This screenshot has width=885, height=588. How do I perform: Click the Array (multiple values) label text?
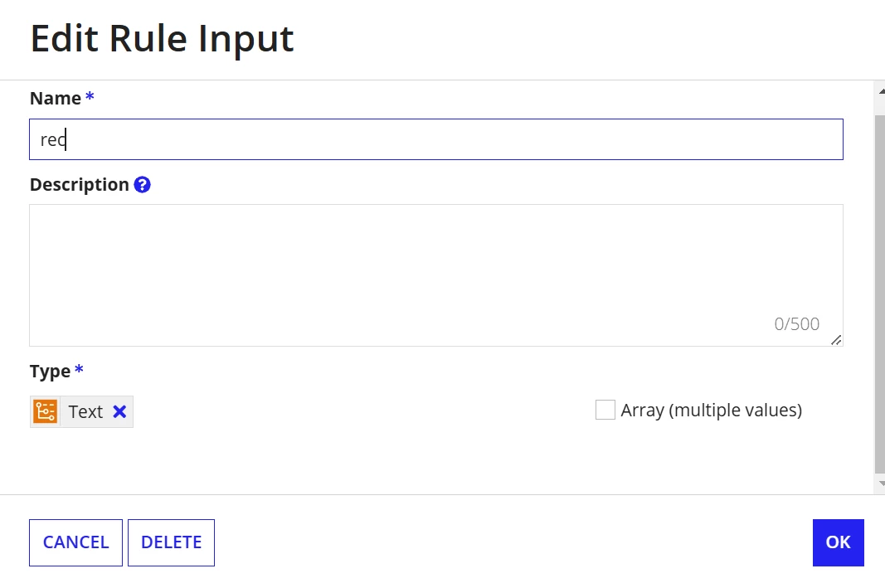(x=711, y=410)
